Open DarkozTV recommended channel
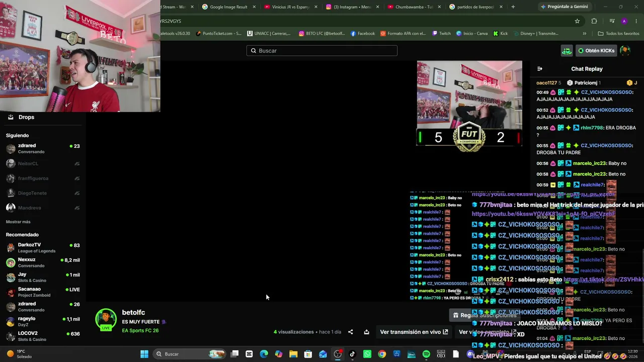 [x=43, y=248]
